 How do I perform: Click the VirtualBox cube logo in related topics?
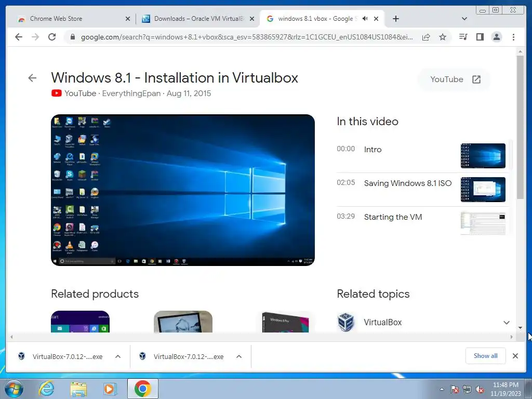(346, 322)
